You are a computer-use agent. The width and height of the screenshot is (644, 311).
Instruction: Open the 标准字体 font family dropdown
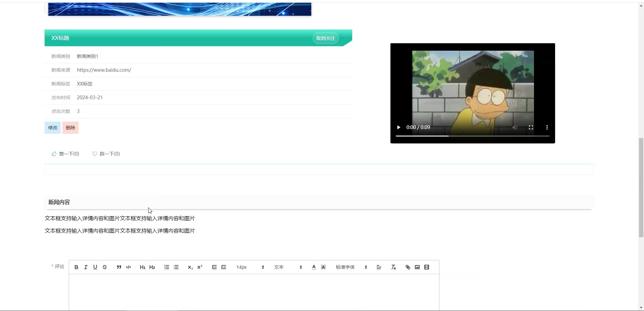point(352,267)
